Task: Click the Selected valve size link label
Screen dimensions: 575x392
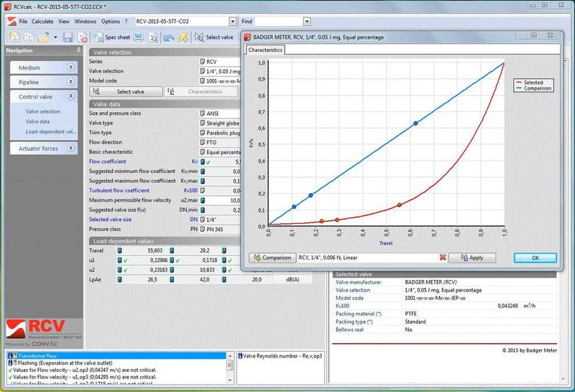Action: 110,220
